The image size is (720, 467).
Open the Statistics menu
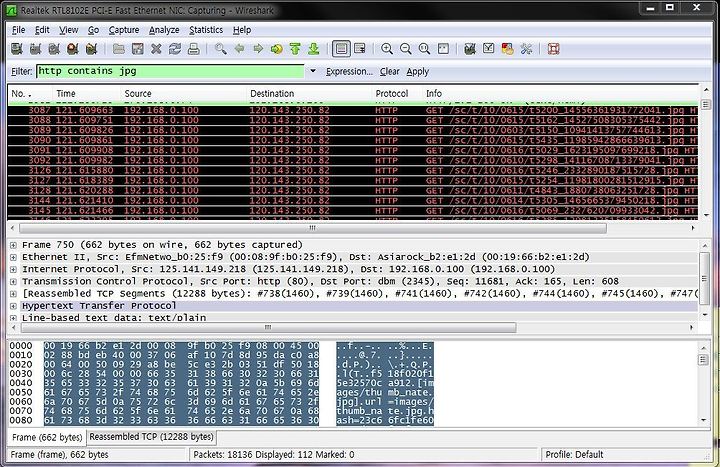click(206, 30)
